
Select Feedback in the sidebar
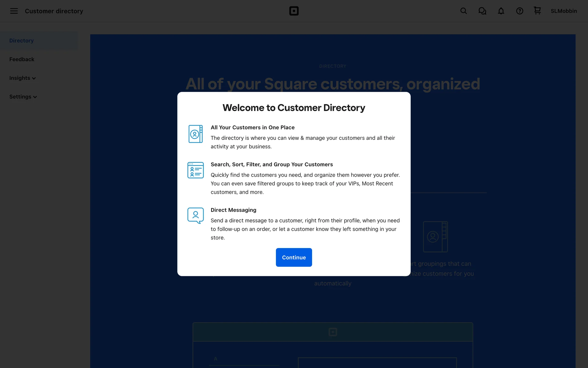coord(22,59)
